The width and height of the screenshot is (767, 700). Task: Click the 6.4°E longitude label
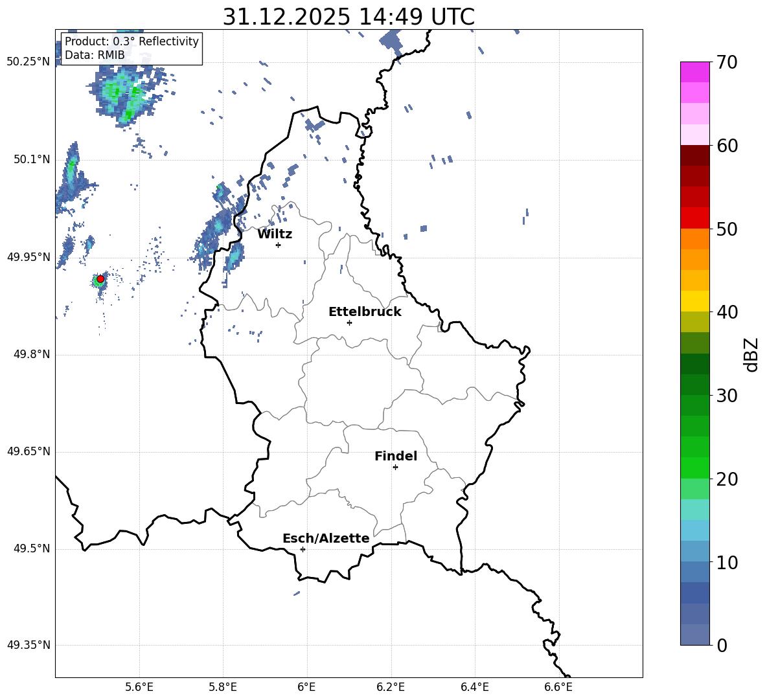pyautogui.click(x=474, y=687)
